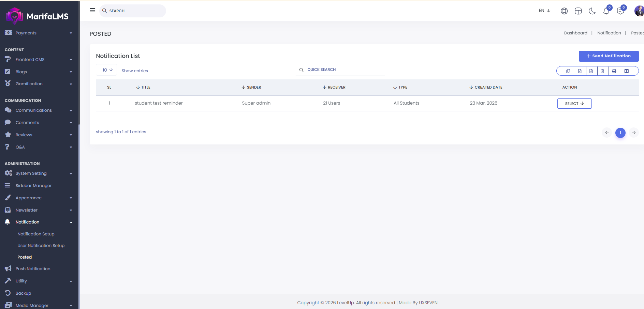Open the chat messages icon in header
The width and height of the screenshot is (644, 309).
pyautogui.click(x=620, y=11)
